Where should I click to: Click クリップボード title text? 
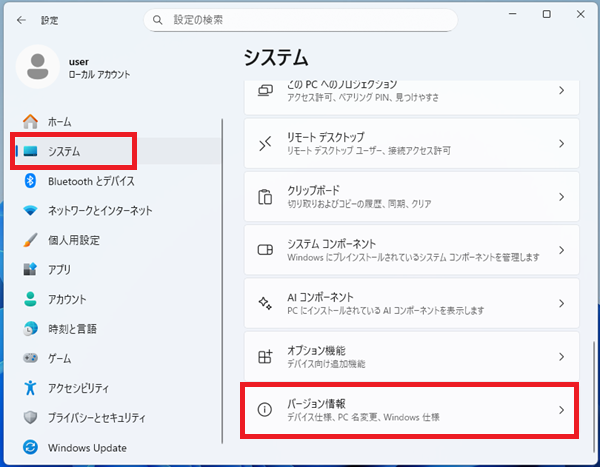(x=313, y=190)
